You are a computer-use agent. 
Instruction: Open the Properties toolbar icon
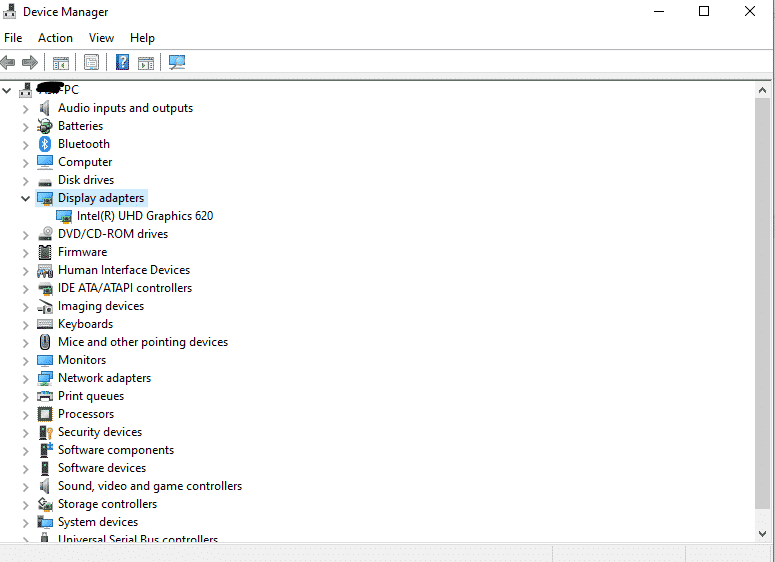91,62
